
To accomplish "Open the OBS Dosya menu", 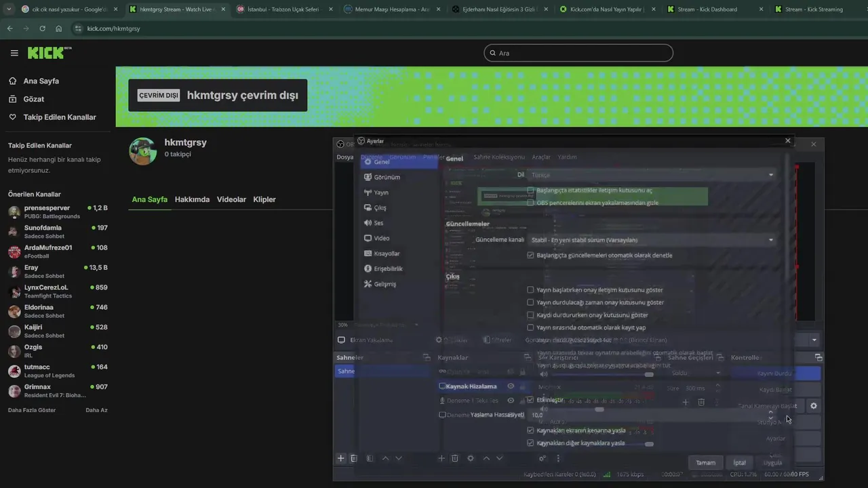I will click(x=345, y=157).
